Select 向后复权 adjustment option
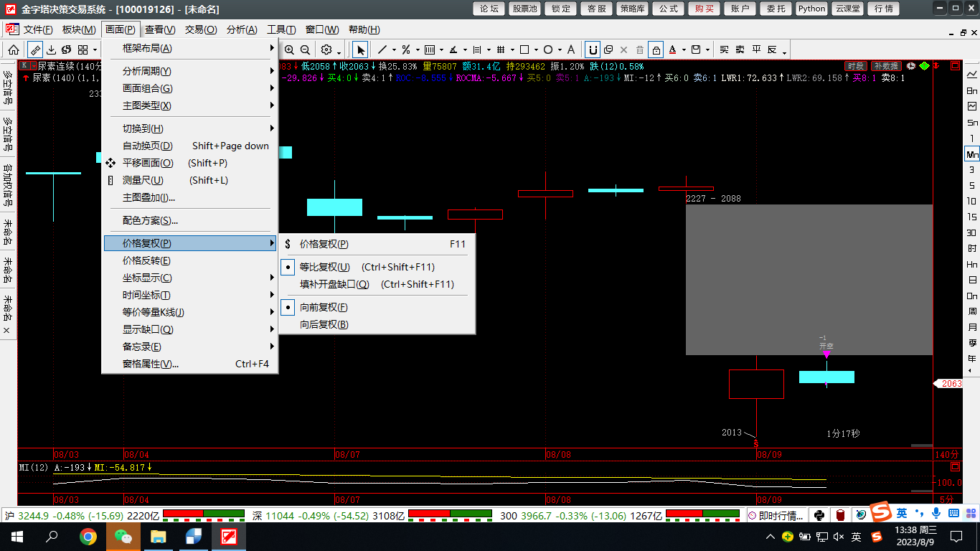This screenshot has height=551, width=980. (324, 324)
